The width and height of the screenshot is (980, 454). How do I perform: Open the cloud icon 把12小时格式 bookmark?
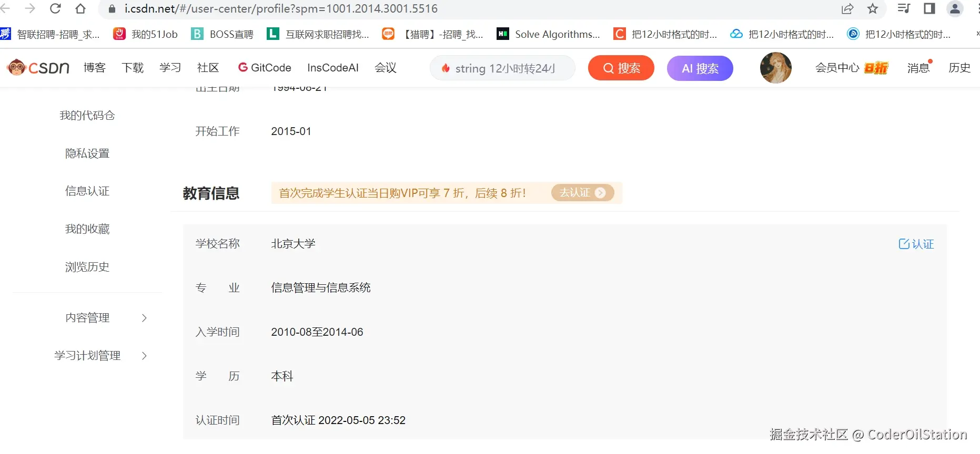tap(782, 34)
